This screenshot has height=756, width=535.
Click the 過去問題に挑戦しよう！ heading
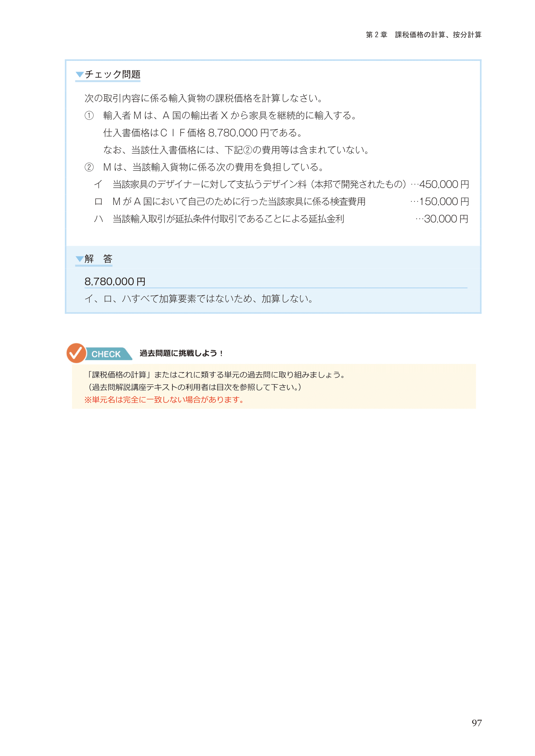click(x=181, y=353)
